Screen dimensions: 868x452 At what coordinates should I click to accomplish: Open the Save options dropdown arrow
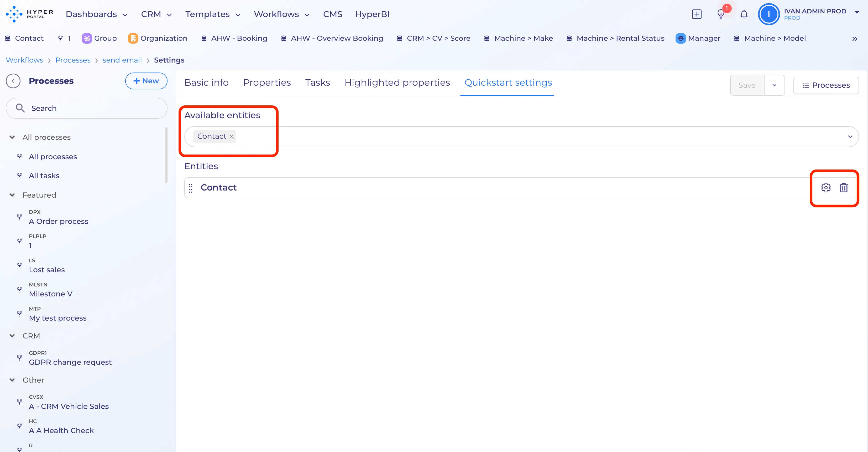point(774,85)
